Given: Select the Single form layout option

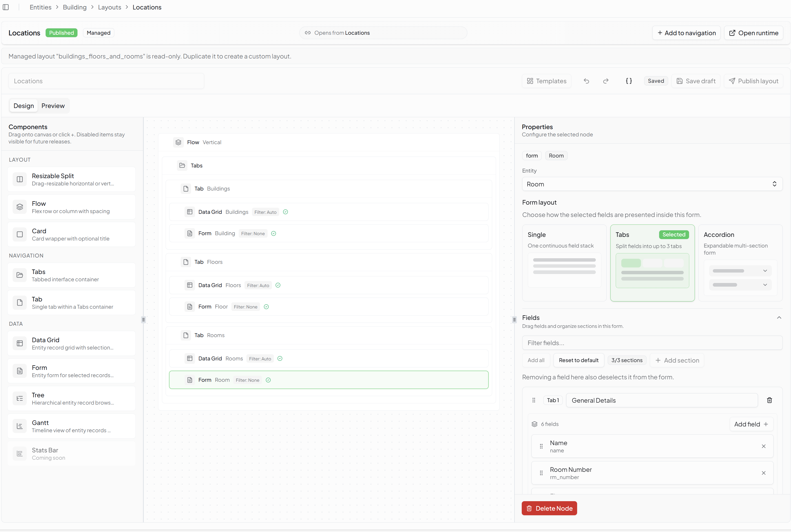Looking at the screenshot, I should coord(564,263).
